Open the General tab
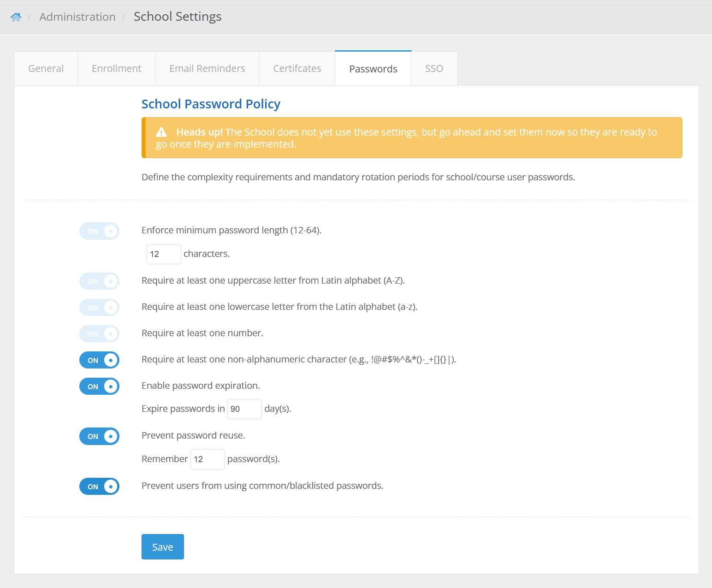Screen dimensions: 712x588 click(x=46, y=69)
